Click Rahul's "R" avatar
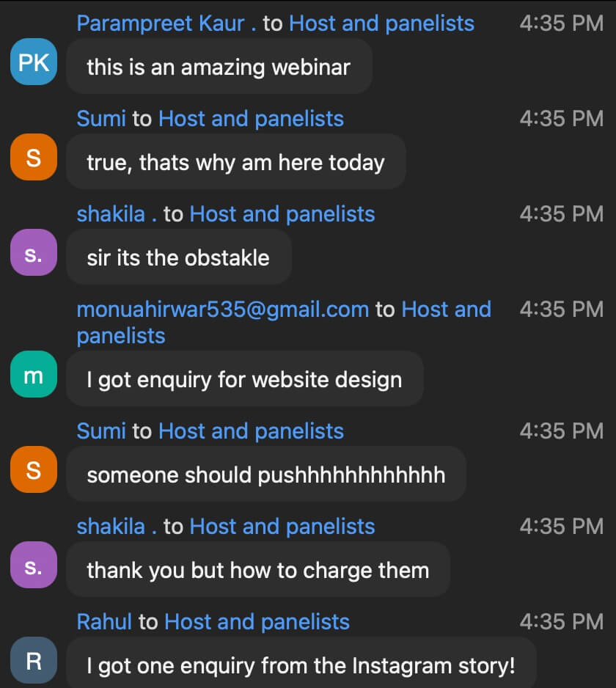616x688 pixels. pyautogui.click(x=34, y=661)
